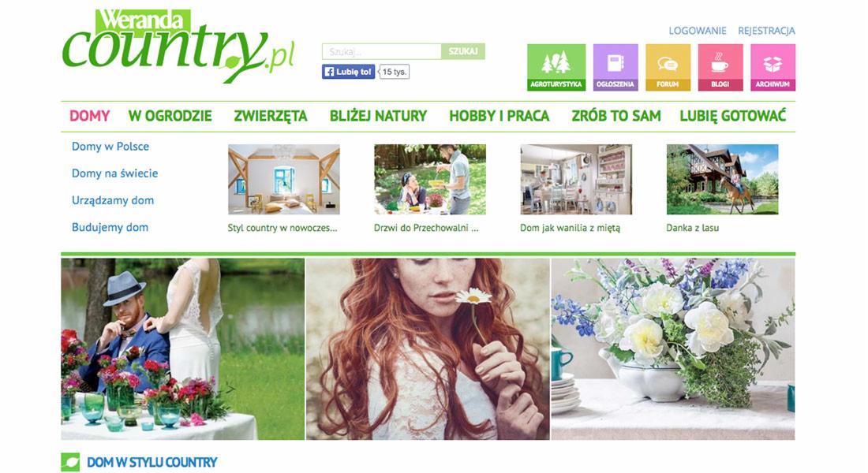The height and width of the screenshot is (473, 868).
Task: Click the leaf icon beside Dom w stylu country
Action: pos(70,462)
